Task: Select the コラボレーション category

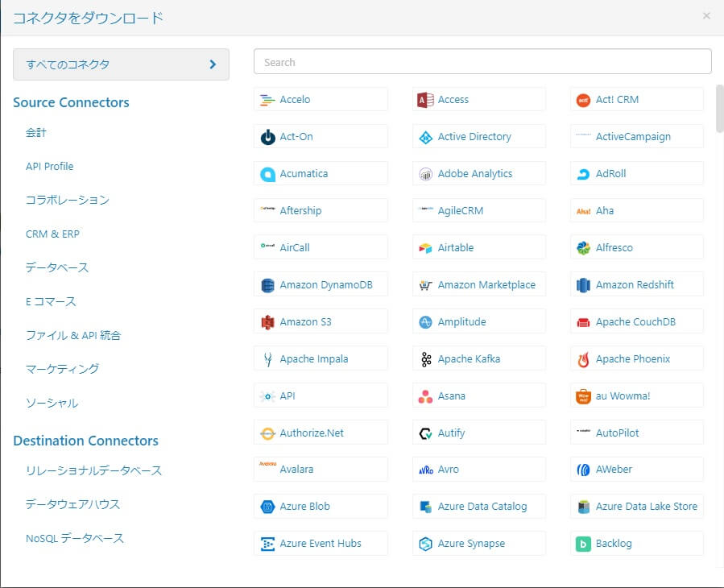Action: point(68,200)
